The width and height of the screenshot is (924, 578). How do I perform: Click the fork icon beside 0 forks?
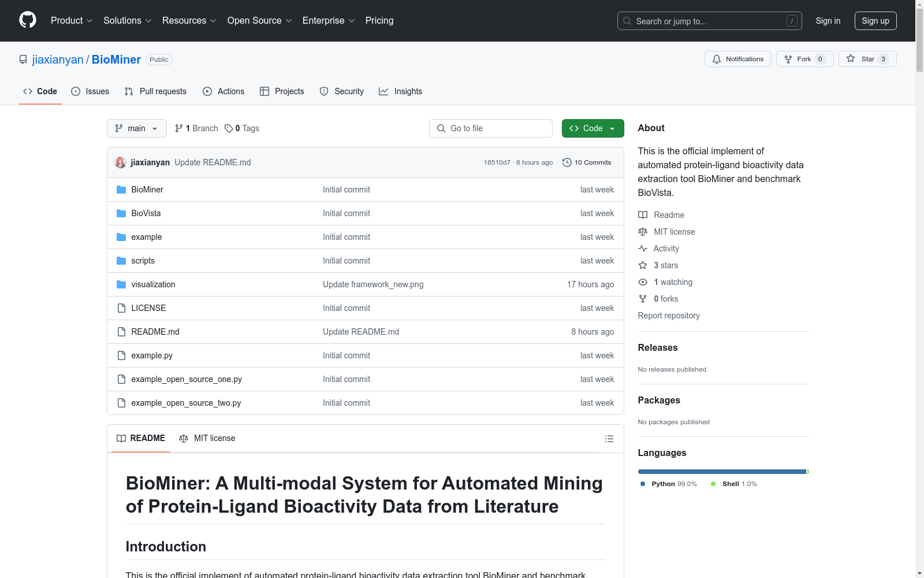point(643,299)
